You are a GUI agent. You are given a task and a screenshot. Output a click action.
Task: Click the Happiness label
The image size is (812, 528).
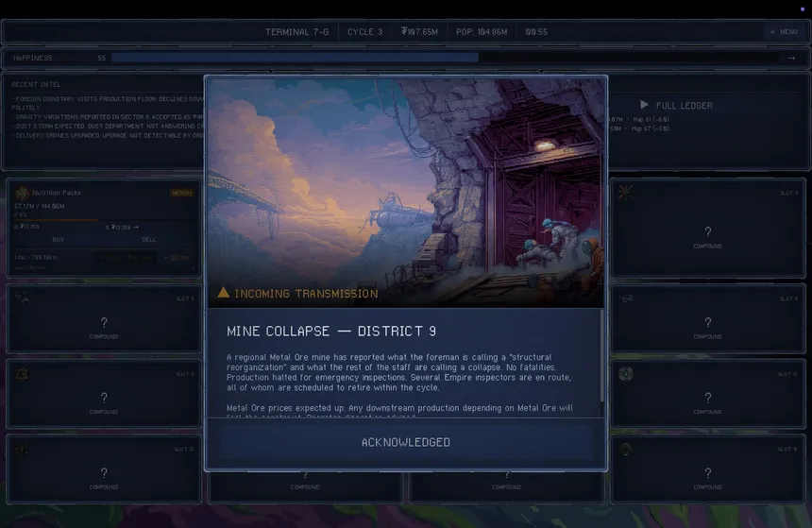tap(33, 58)
